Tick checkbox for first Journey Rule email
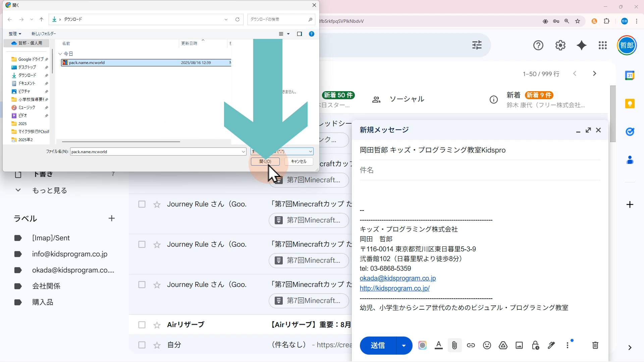The image size is (644, 362). click(142, 204)
